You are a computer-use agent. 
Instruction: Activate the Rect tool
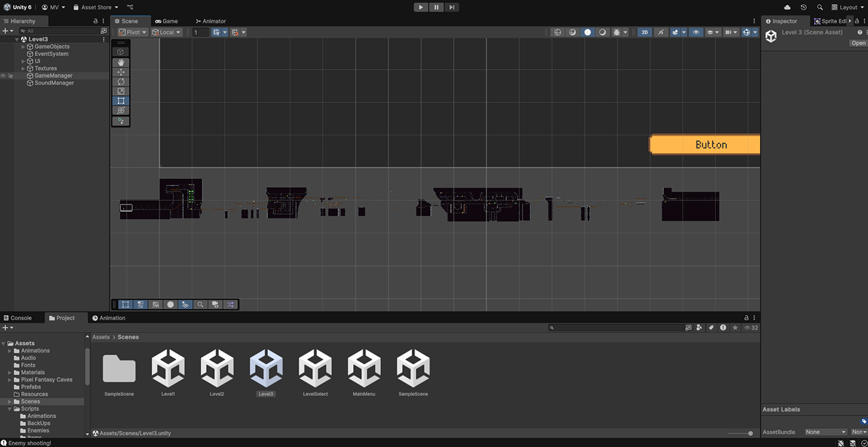pyautogui.click(x=121, y=100)
